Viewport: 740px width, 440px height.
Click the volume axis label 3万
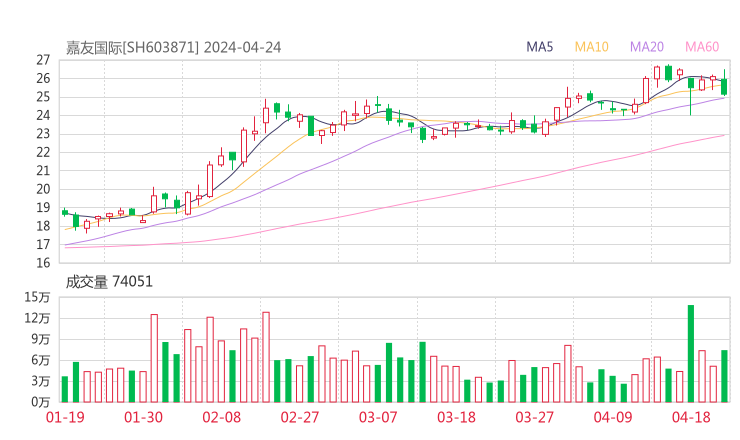(x=41, y=381)
